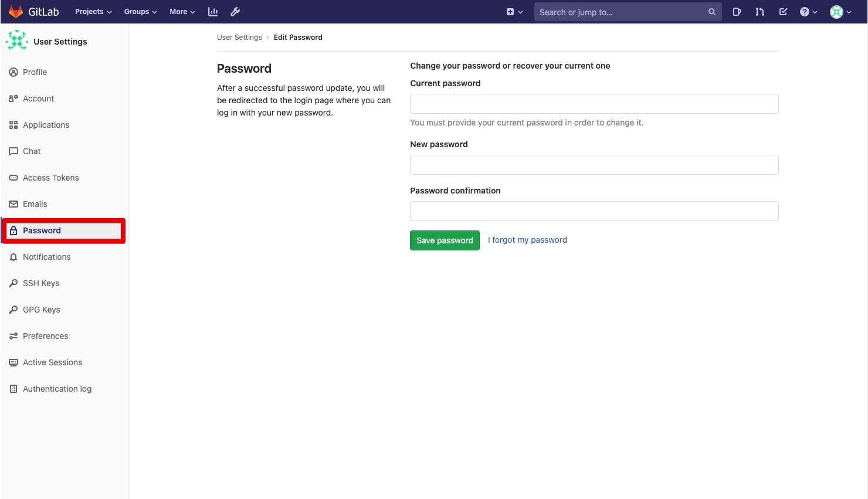This screenshot has height=499, width=868.
Task: Open the Help question mark dropdown
Action: coord(808,12)
